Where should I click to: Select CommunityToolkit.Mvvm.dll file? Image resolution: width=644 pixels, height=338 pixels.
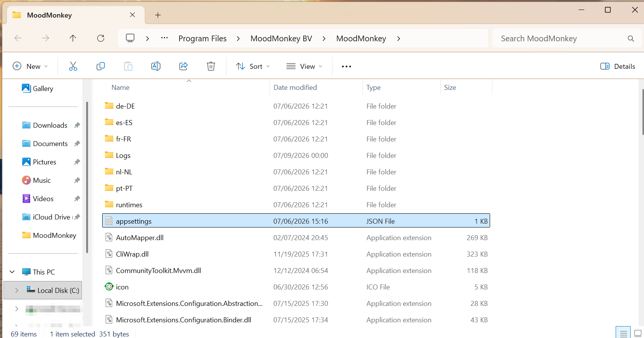[x=296, y=270]
